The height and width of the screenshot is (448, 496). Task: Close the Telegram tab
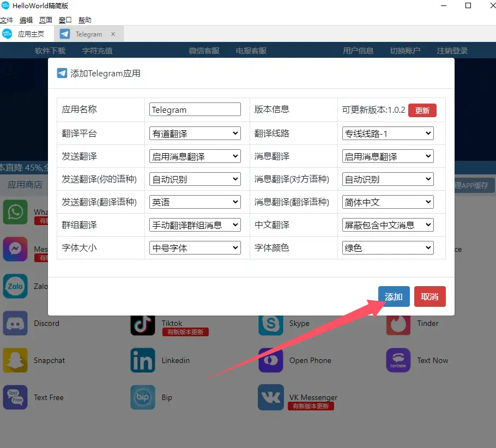click(113, 34)
